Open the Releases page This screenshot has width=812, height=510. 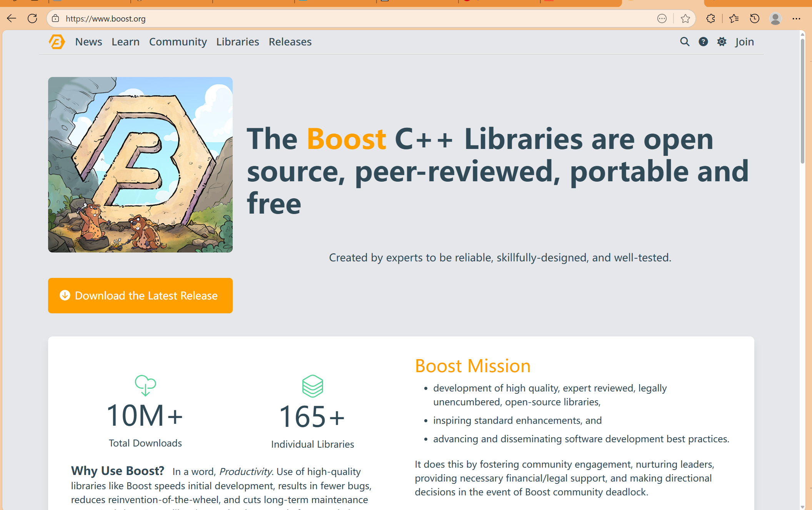[290, 42]
